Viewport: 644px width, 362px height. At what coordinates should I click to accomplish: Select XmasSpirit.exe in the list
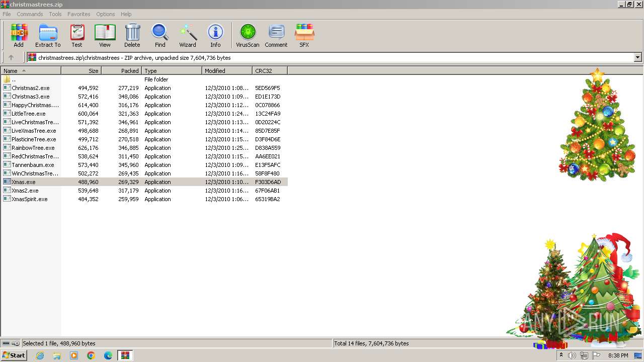[x=144, y=199]
